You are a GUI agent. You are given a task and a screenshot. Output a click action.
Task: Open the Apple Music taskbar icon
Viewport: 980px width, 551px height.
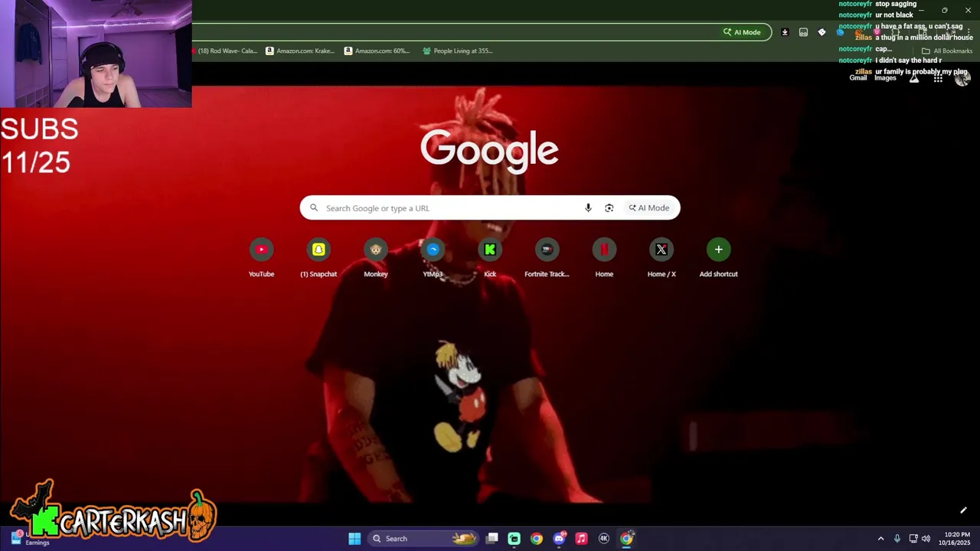coord(581,539)
